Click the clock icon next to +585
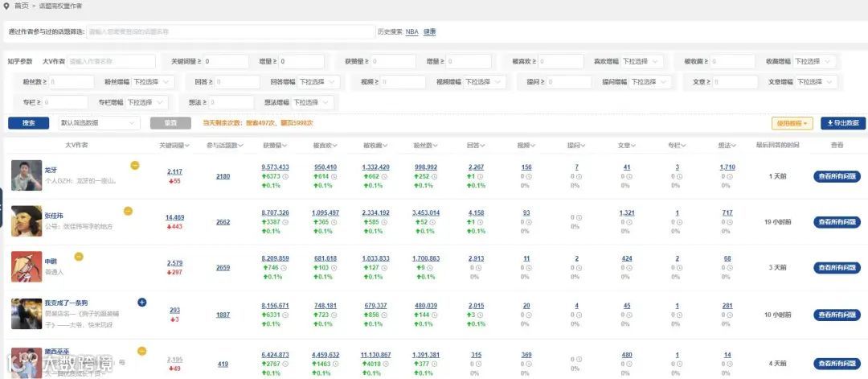Screen dimensions: 868x379 click(x=385, y=222)
